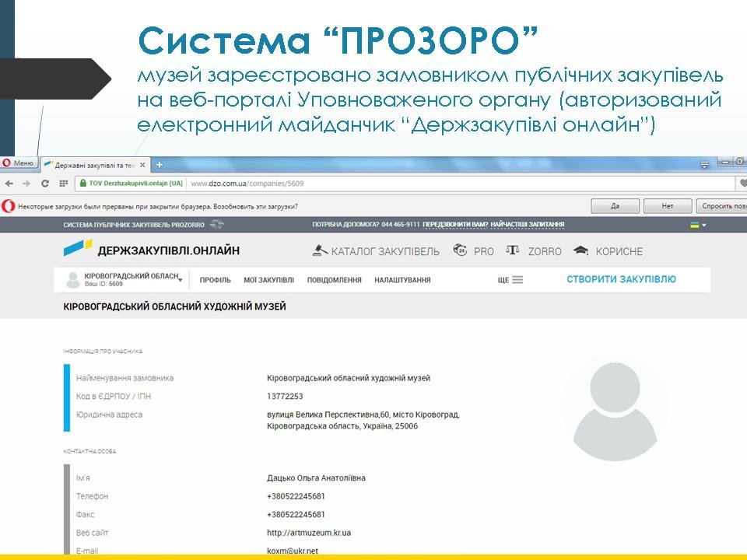Go to Налаштування menu item
The image size is (747, 560).
click(x=402, y=280)
